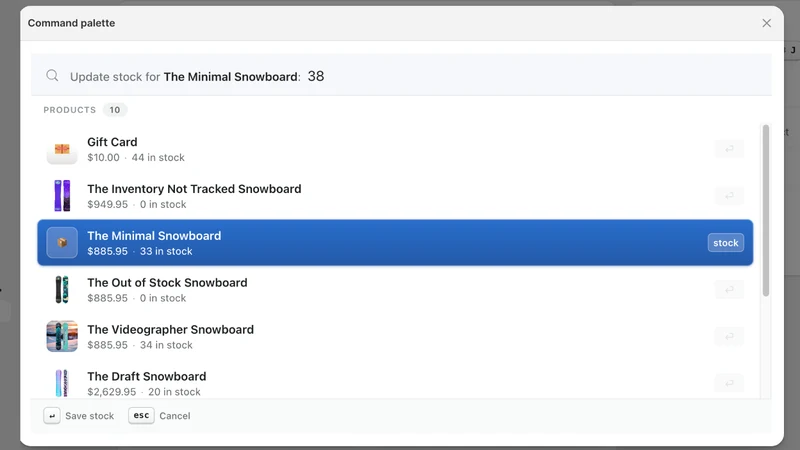
Task: Click the Videographer Snowboard thumbnail
Action: pos(62,336)
